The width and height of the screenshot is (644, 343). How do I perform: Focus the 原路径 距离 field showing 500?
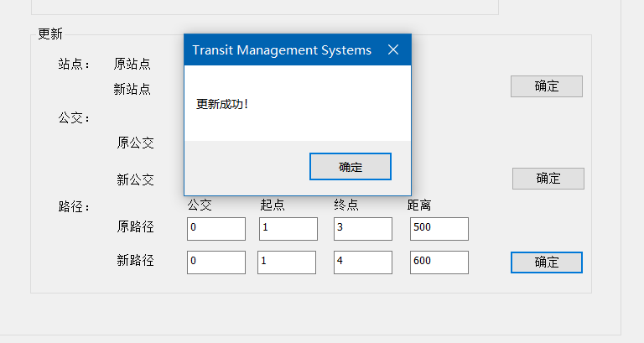439,229
